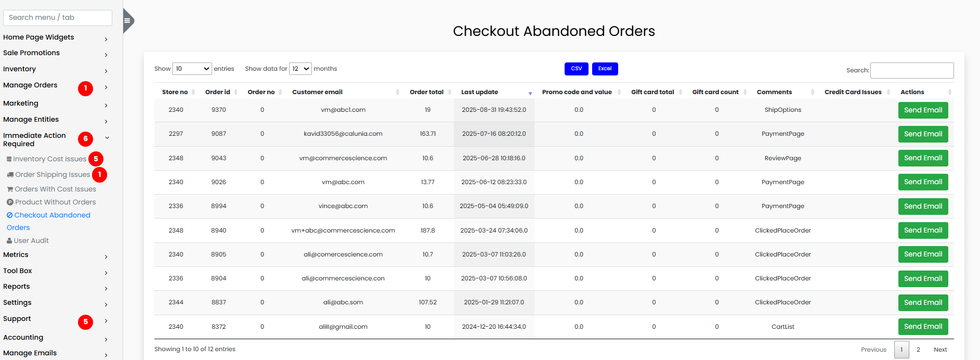Screen dimensions: 980x360
Task: Send Email for order 9087
Action: click(x=923, y=134)
